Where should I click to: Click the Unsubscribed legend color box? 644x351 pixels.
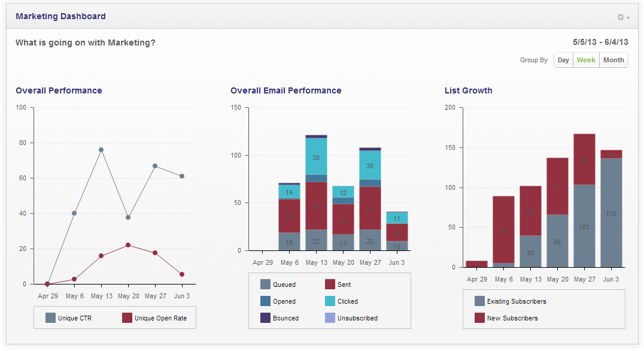[330, 317]
